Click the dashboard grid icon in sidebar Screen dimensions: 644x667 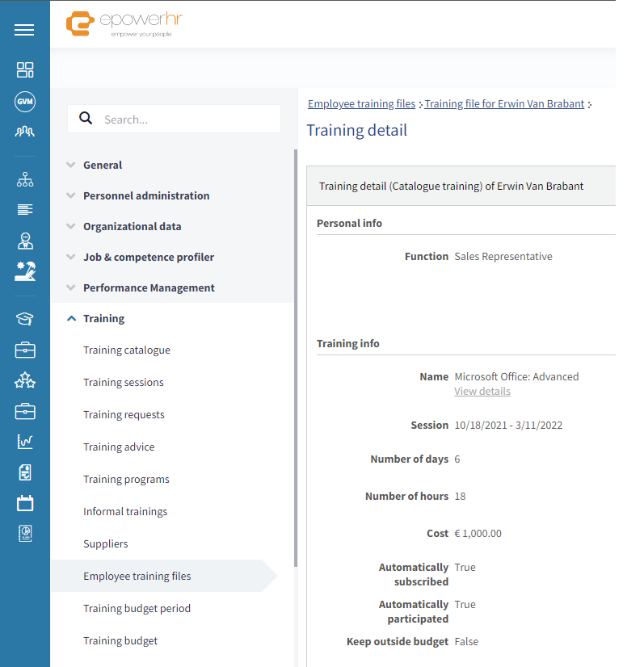coord(25,69)
